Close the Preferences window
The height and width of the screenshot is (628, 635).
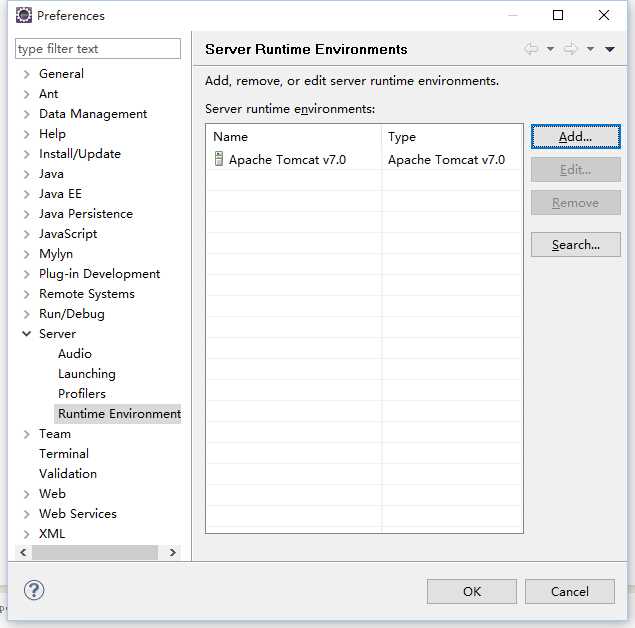[603, 15]
